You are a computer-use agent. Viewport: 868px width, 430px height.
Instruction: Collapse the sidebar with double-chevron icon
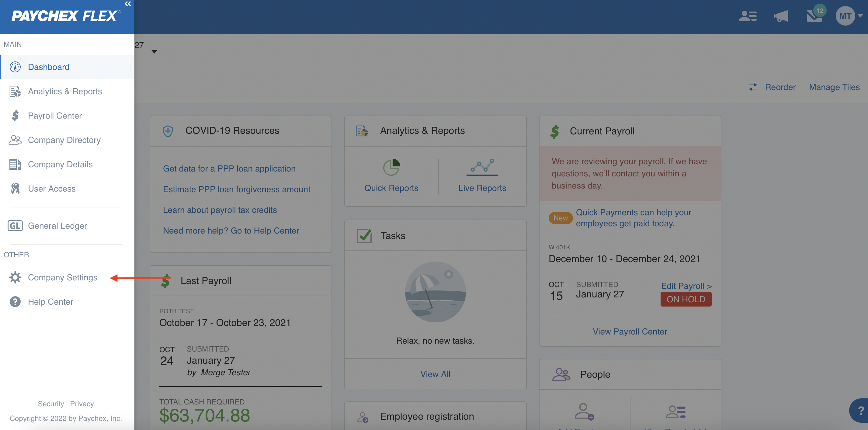tap(127, 4)
